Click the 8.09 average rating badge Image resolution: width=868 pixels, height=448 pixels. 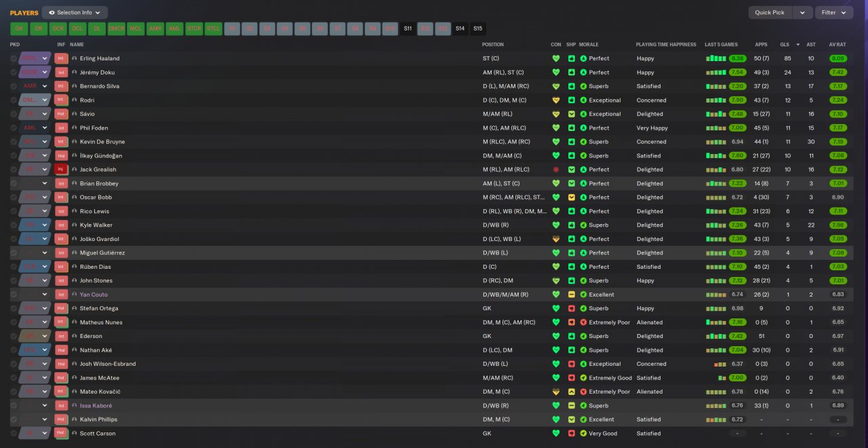coord(837,58)
